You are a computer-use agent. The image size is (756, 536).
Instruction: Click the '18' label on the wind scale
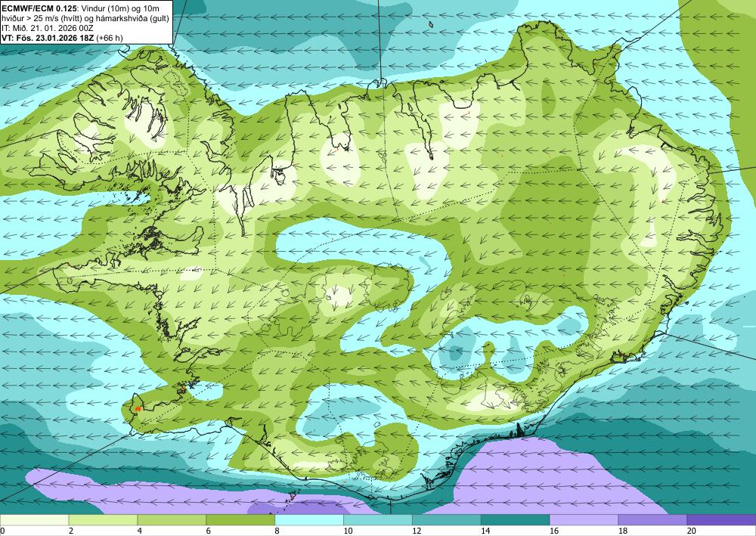pyautogui.click(x=622, y=531)
